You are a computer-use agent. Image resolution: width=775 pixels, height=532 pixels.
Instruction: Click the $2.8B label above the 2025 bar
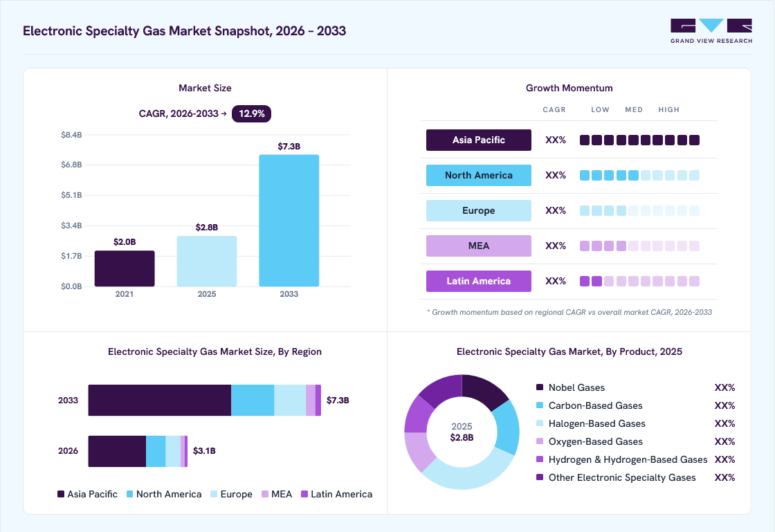click(207, 227)
